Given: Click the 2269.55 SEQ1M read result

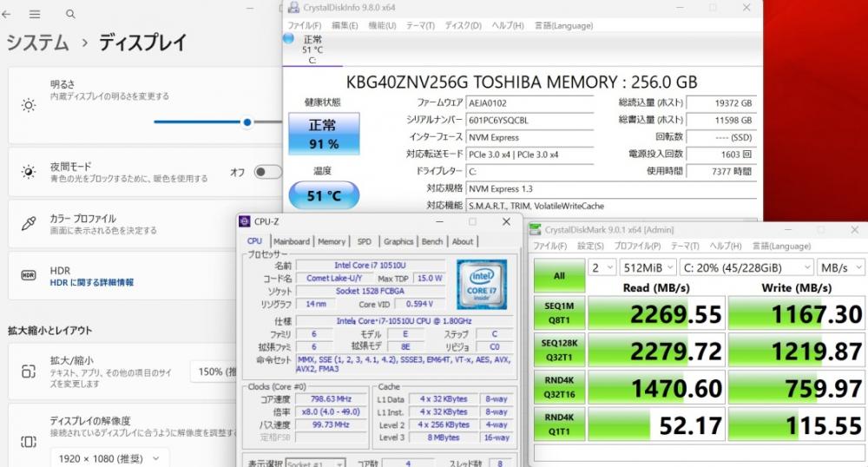Looking at the screenshot, I should point(656,313).
